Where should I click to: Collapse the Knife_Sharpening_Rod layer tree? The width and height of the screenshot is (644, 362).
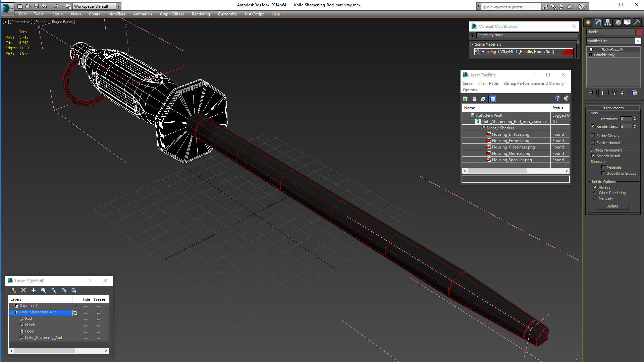pos(11,312)
